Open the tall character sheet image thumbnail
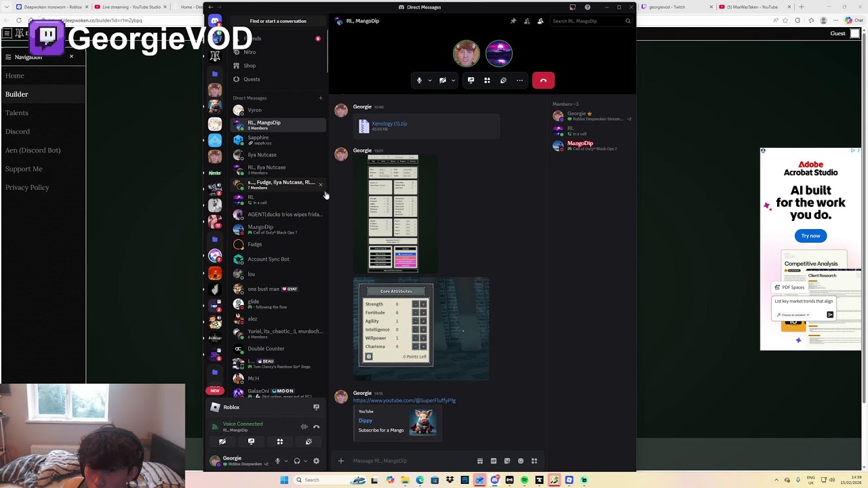 point(393,213)
